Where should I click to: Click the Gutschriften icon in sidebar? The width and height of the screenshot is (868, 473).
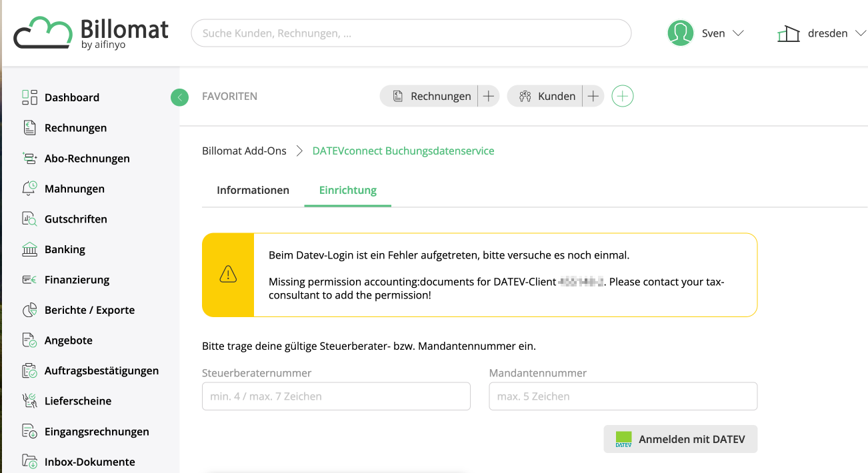(x=29, y=219)
